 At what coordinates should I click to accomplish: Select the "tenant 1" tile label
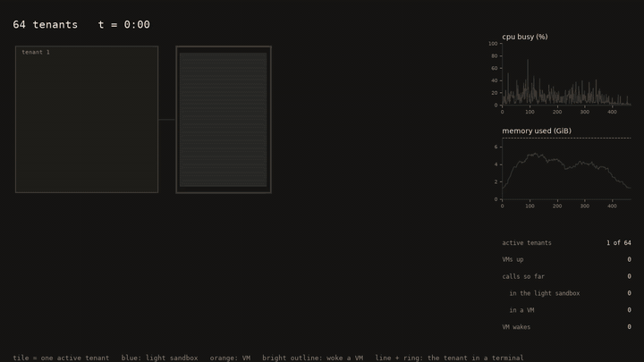[36, 52]
